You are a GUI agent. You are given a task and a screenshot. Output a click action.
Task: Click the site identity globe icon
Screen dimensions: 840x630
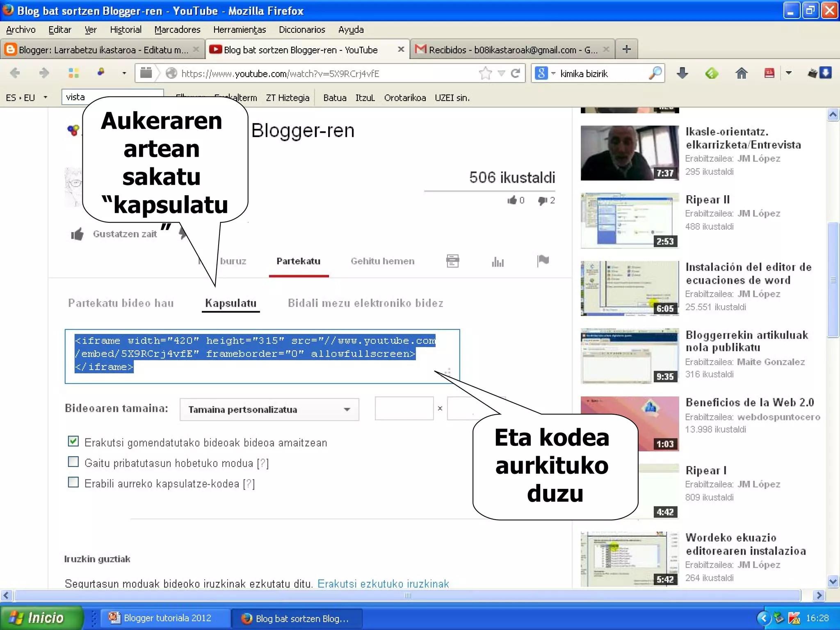point(171,73)
